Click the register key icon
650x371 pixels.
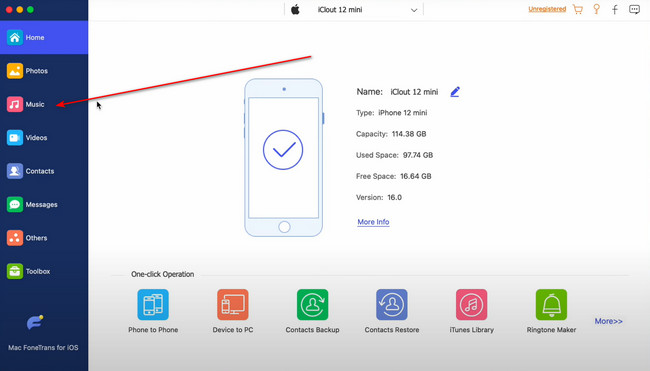point(597,9)
